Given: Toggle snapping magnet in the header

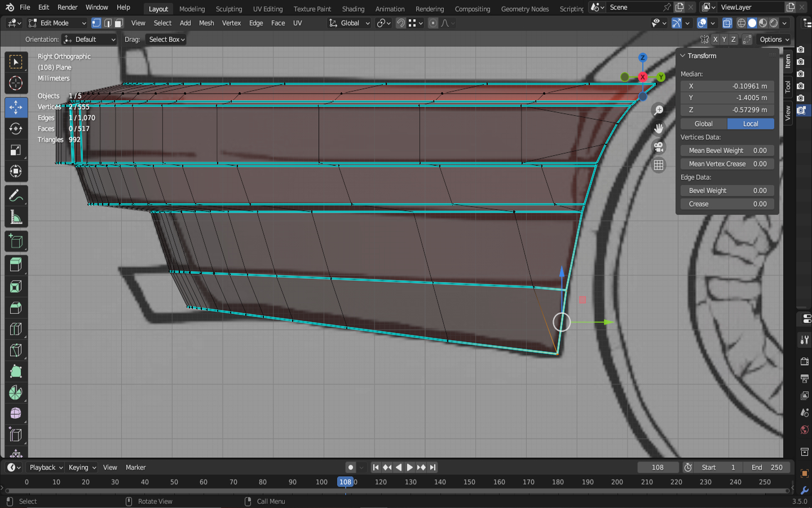Looking at the screenshot, I should point(401,23).
